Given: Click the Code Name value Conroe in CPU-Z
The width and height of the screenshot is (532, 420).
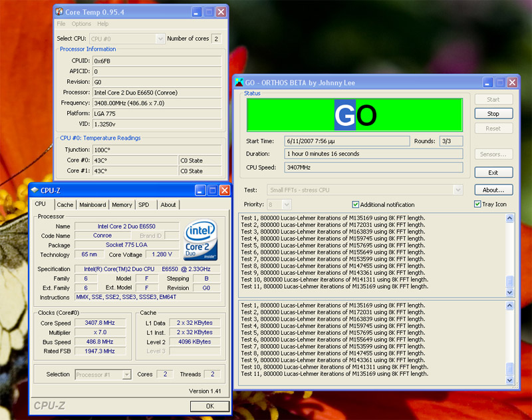Looking at the screenshot, I should 102,236.
